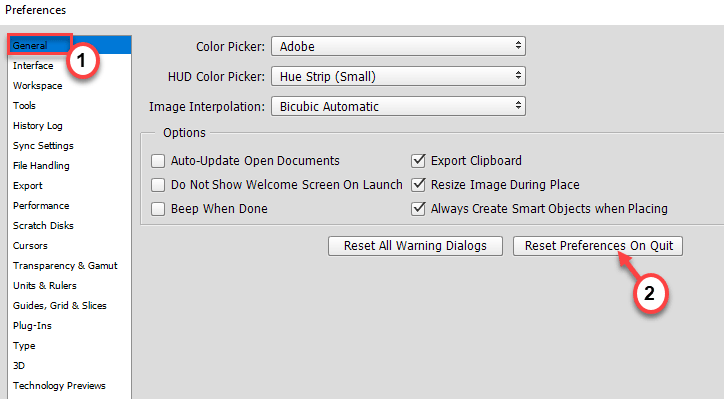The width and height of the screenshot is (724, 399).
Task: Click Reset All Warning Dialogs button
Action: pos(415,246)
